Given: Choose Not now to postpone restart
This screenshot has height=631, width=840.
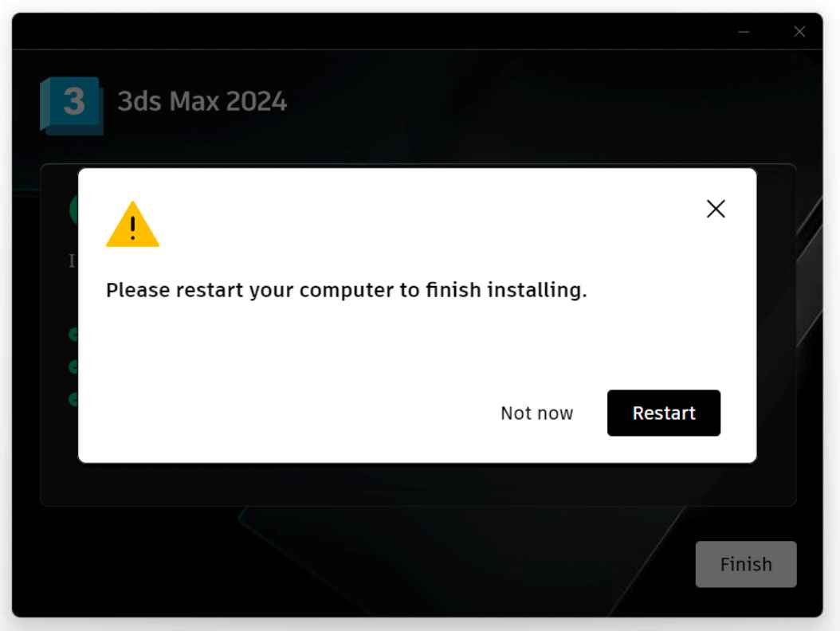Looking at the screenshot, I should 537,413.
